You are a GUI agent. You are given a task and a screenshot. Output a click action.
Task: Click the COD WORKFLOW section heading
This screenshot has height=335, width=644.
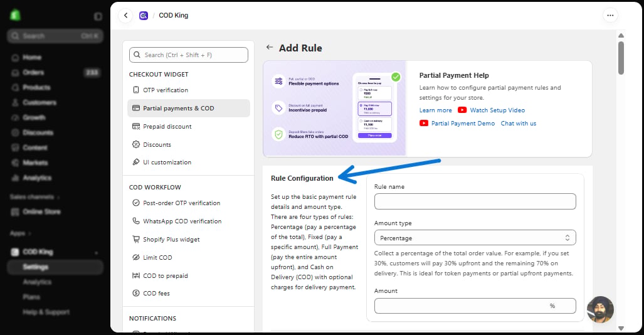click(155, 187)
